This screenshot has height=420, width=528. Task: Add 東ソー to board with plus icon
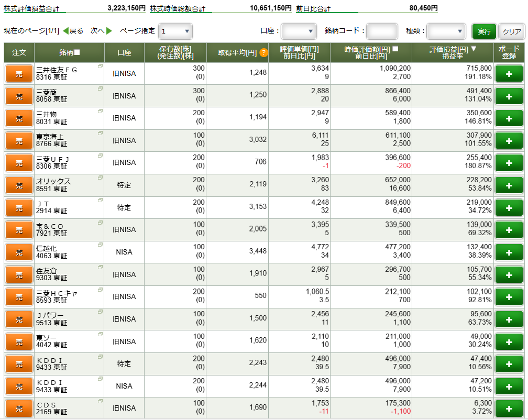[x=509, y=342]
